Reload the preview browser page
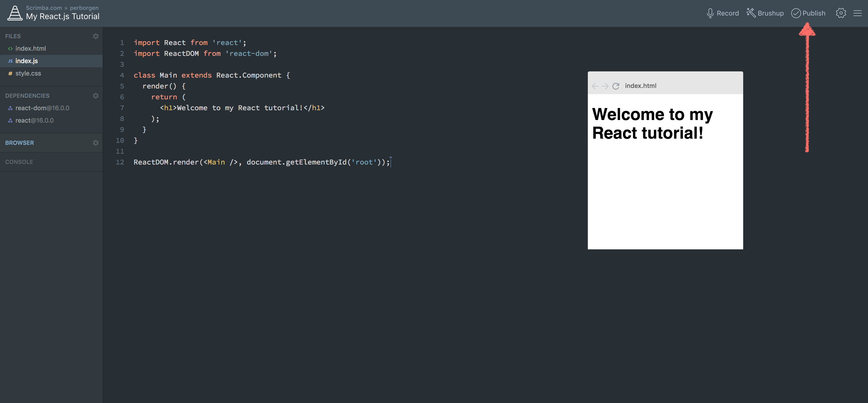This screenshot has height=403, width=868. [x=616, y=86]
